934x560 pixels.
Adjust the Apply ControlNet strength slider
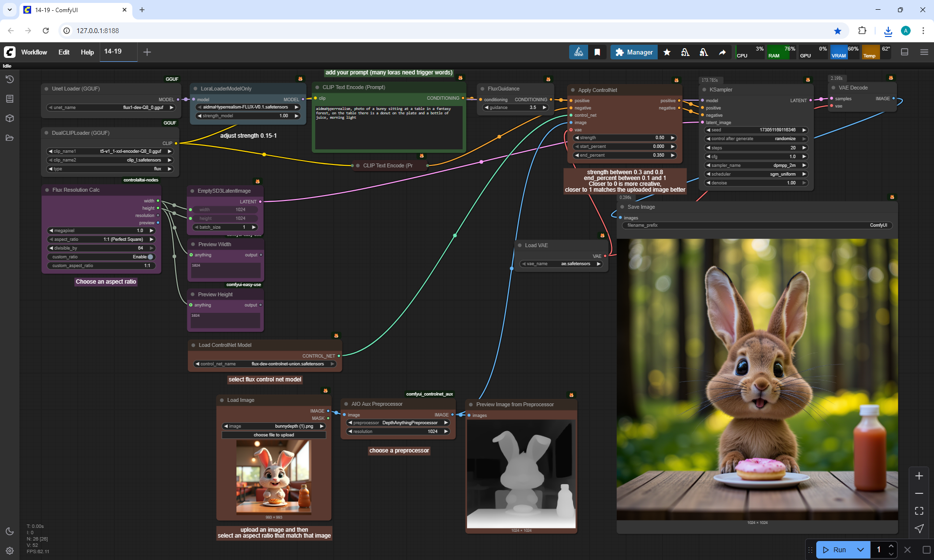pos(625,138)
